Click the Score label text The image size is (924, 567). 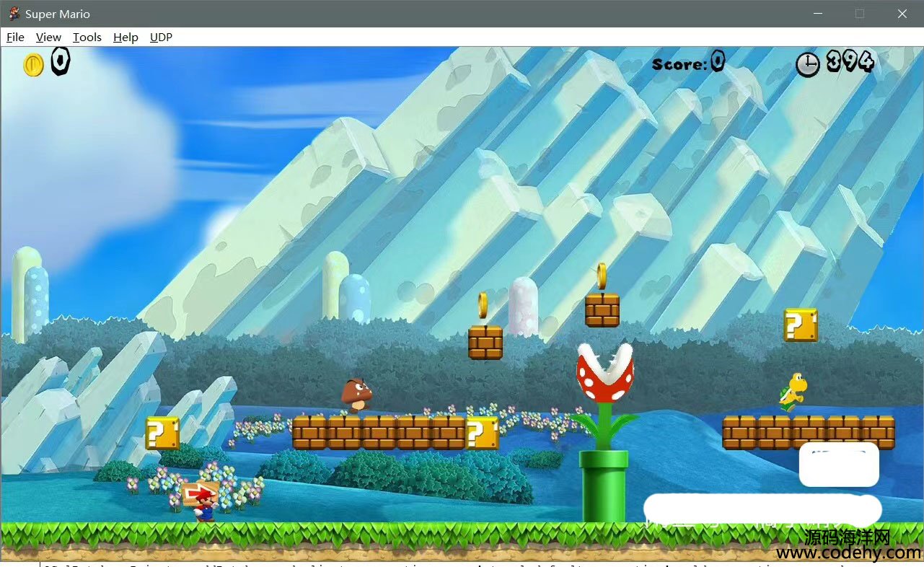pos(679,64)
